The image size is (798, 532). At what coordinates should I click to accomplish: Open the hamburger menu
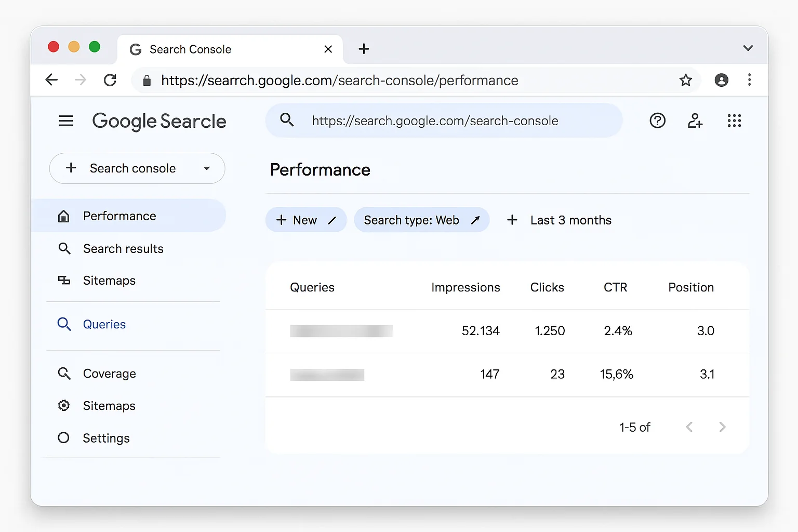click(66, 121)
